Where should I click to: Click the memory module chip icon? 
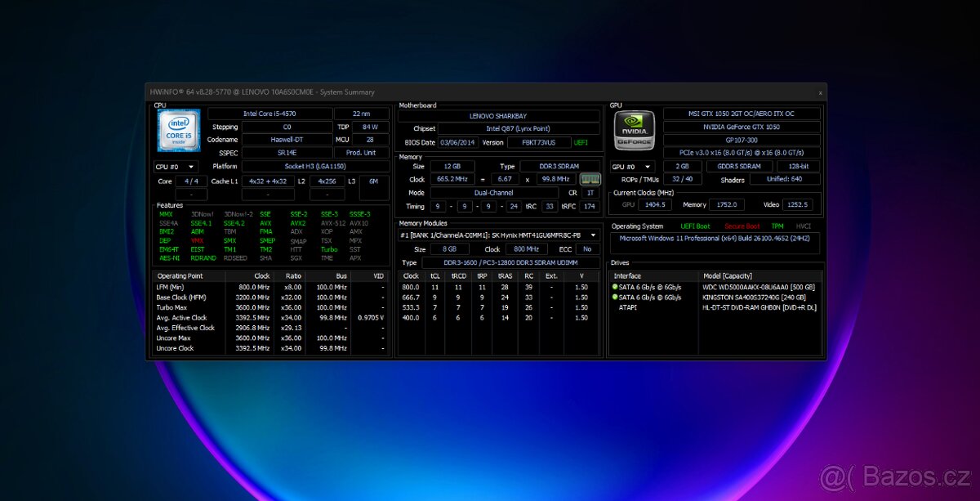coord(590,179)
